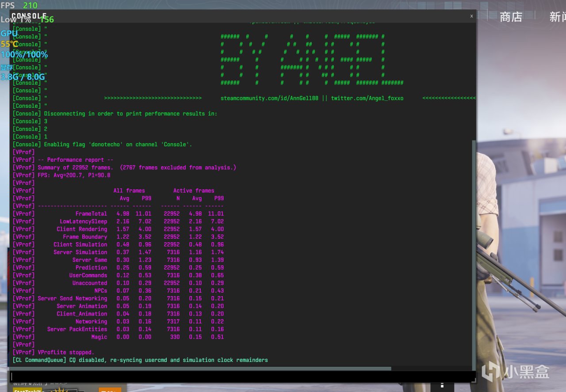
Task: Click the FPS 210 overlay readout
Action: (19, 6)
